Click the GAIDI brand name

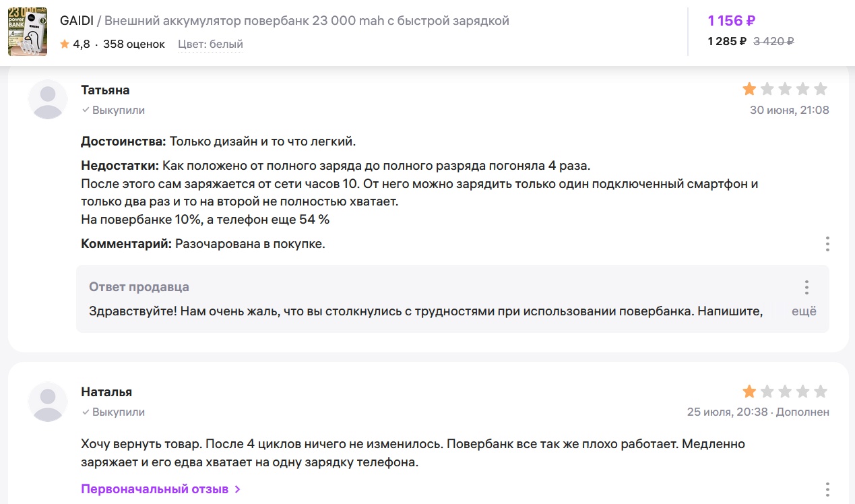coord(76,21)
